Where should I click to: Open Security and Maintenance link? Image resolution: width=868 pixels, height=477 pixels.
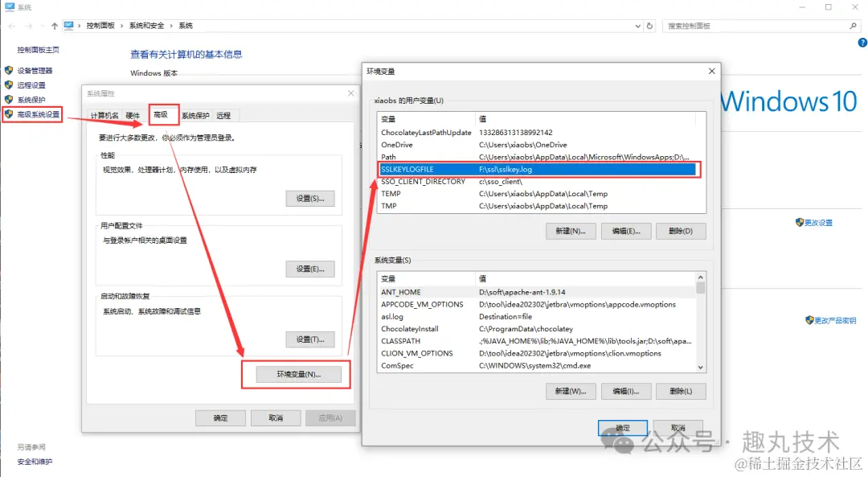tap(35, 462)
